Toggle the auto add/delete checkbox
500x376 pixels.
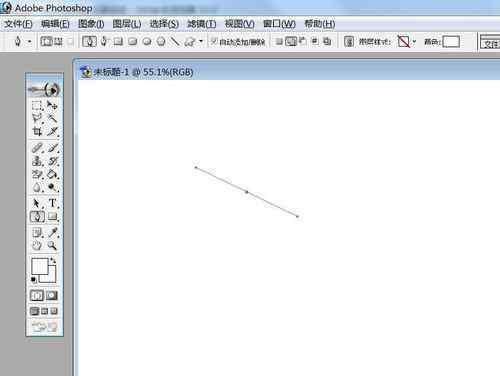(214, 41)
